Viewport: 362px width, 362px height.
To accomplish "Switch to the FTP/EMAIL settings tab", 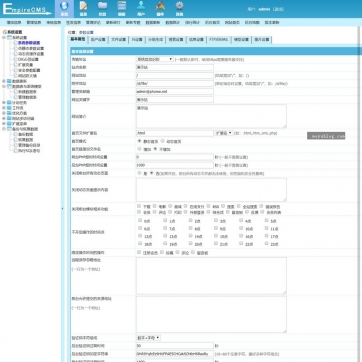I will tap(219, 39).
